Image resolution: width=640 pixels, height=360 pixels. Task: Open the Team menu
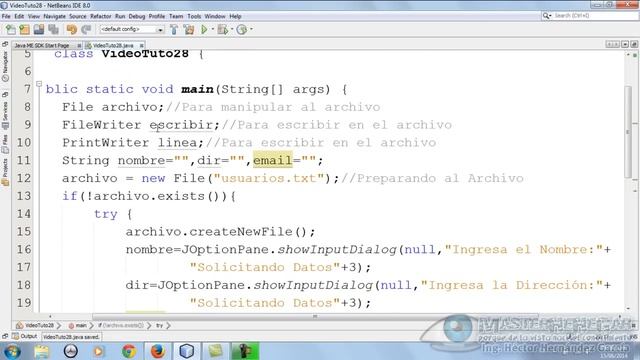coord(176,16)
